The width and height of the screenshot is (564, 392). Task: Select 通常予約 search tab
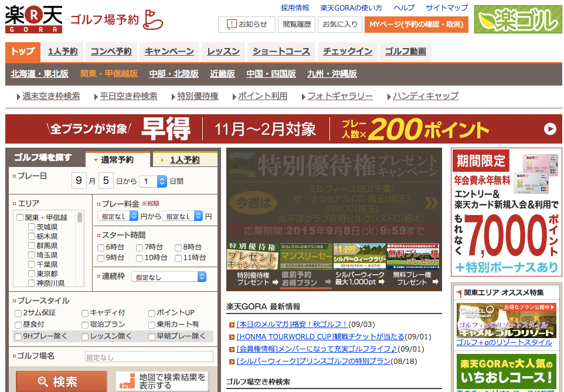point(117,160)
